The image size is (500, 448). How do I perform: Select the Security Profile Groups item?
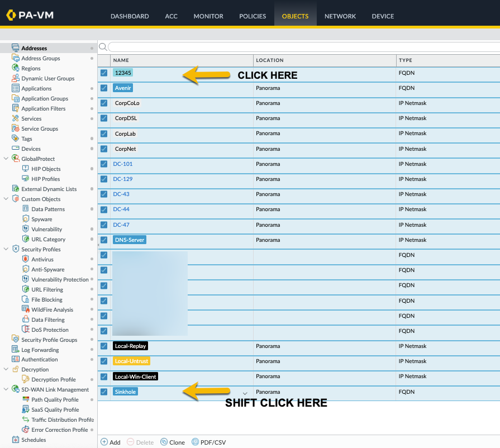coord(49,340)
